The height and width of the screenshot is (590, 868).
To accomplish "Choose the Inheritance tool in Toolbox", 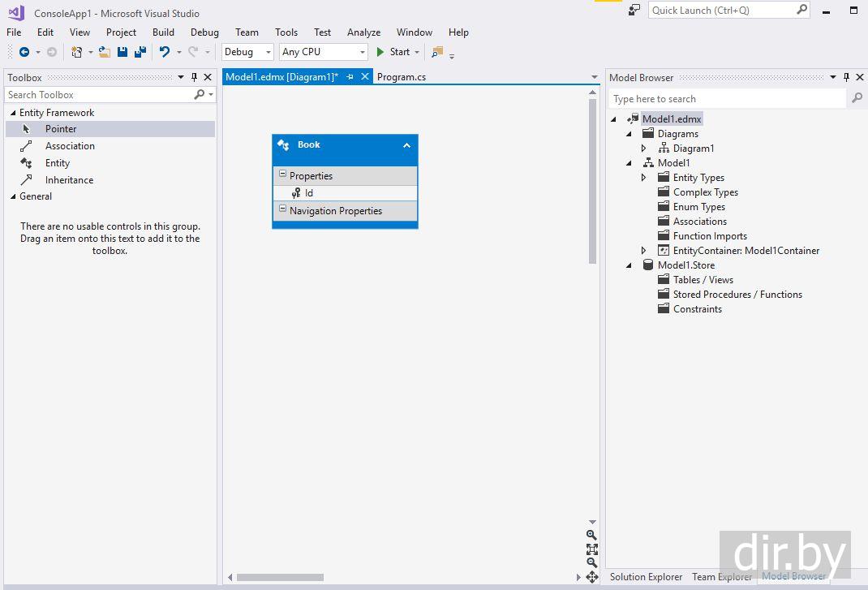I will click(x=69, y=180).
